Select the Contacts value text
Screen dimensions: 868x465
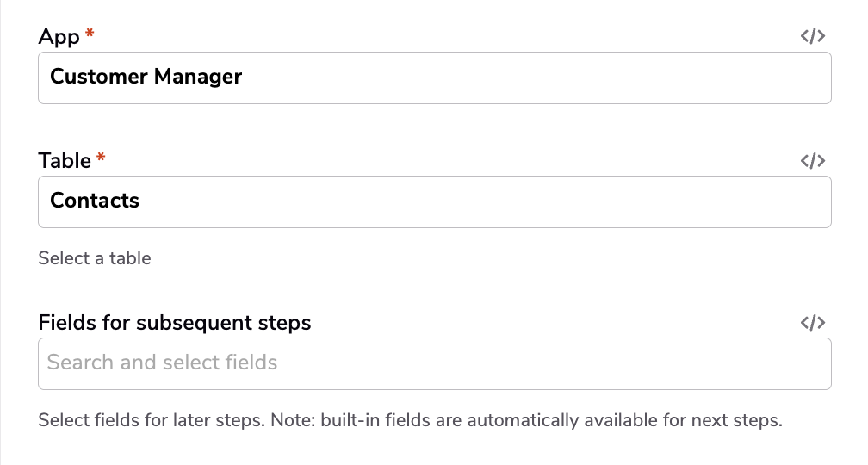(95, 201)
